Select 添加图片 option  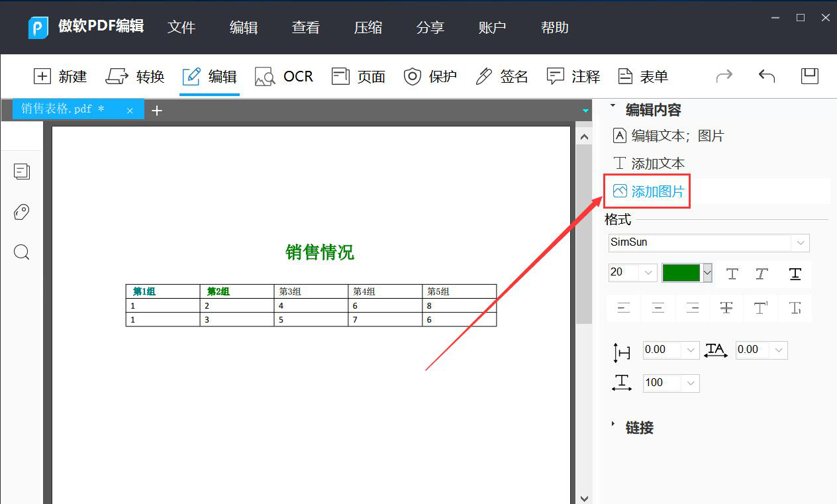tap(649, 191)
